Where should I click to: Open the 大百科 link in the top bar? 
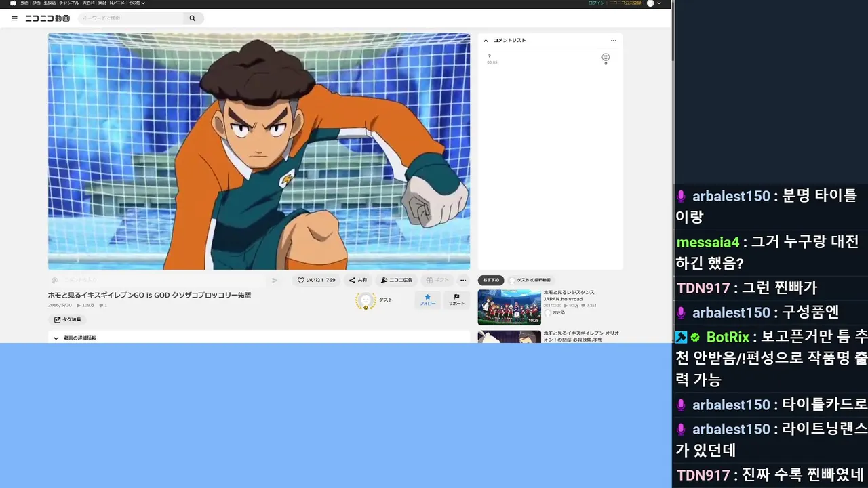tap(89, 3)
